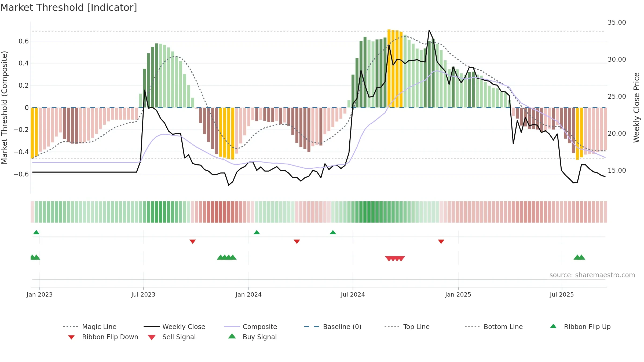
Task: Click the −0.4 composite axis label
Action: [x=21, y=152]
